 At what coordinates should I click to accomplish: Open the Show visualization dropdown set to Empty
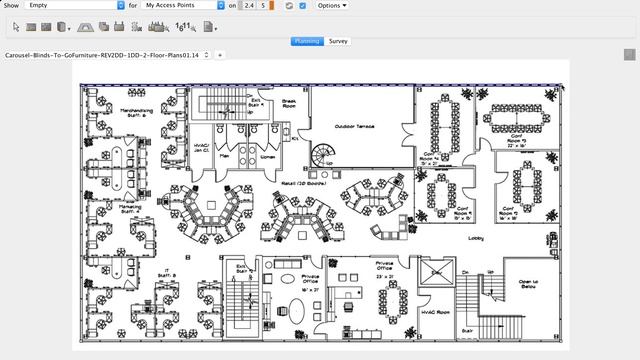tap(74, 5)
